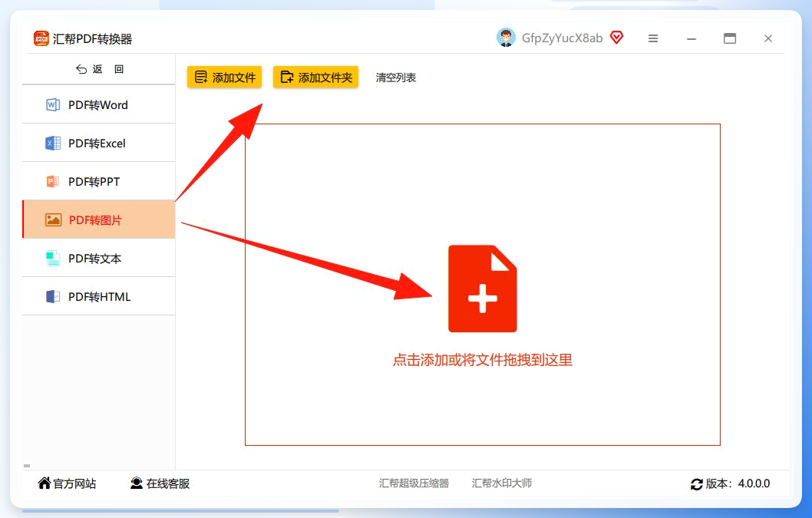
Task: Open 在线客服 support link
Action: [160, 483]
